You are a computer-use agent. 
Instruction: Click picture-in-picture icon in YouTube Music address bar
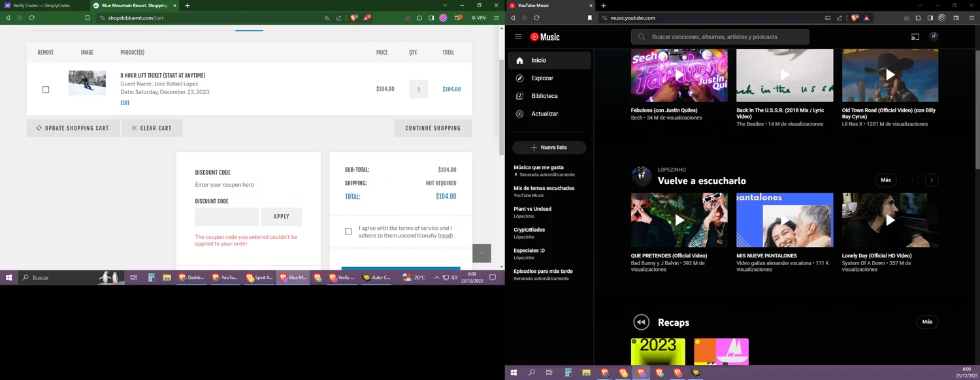click(828, 18)
